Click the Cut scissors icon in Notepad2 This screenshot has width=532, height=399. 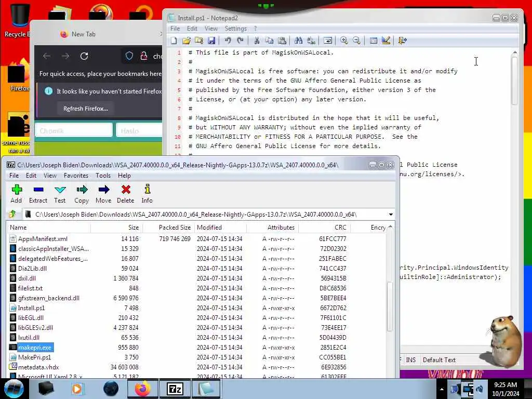click(x=257, y=41)
